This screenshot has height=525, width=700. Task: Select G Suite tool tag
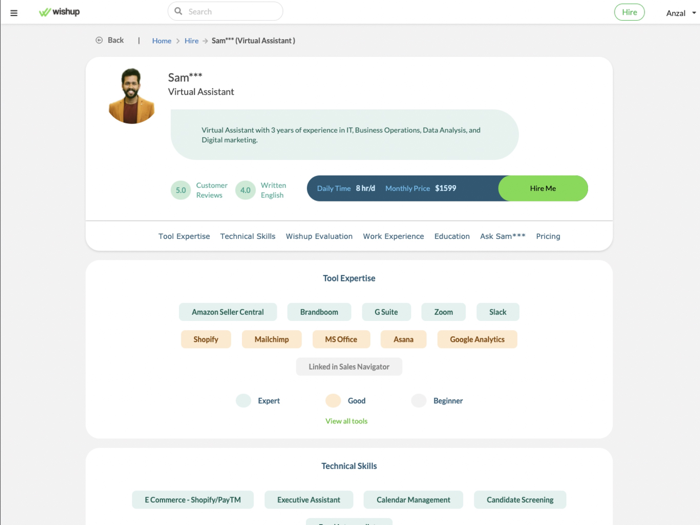[386, 312]
